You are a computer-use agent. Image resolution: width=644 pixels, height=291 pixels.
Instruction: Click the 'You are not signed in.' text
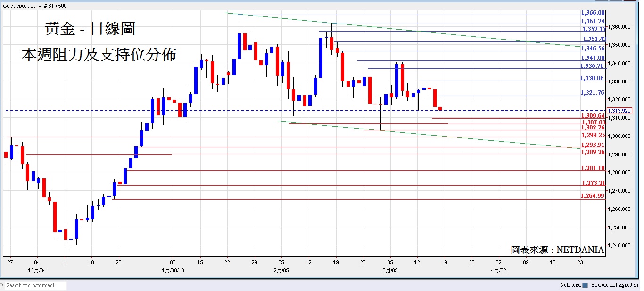[615, 285]
